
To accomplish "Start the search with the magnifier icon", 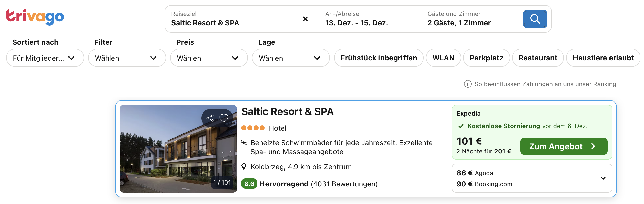I will click(535, 19).
